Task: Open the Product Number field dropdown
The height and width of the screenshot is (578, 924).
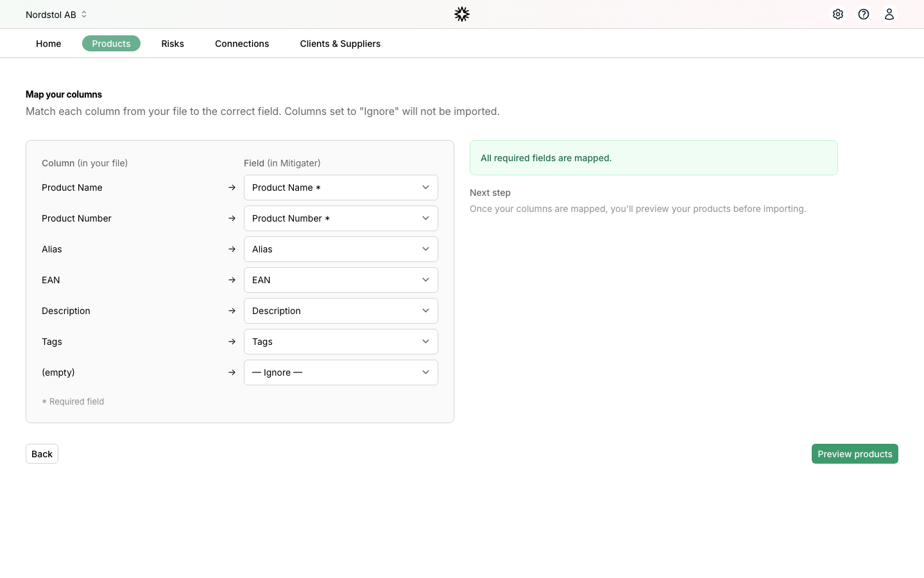Action: tap(341, 218)
